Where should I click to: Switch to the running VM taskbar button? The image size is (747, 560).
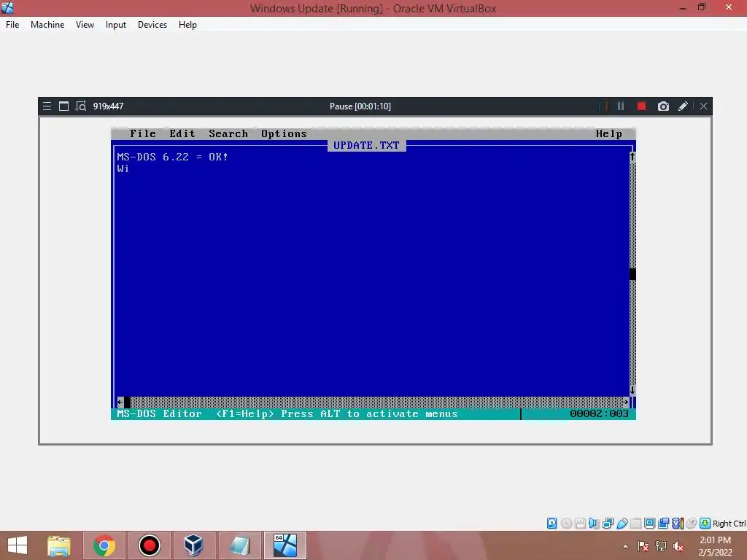pyautogui.click(x=285, y=545)
